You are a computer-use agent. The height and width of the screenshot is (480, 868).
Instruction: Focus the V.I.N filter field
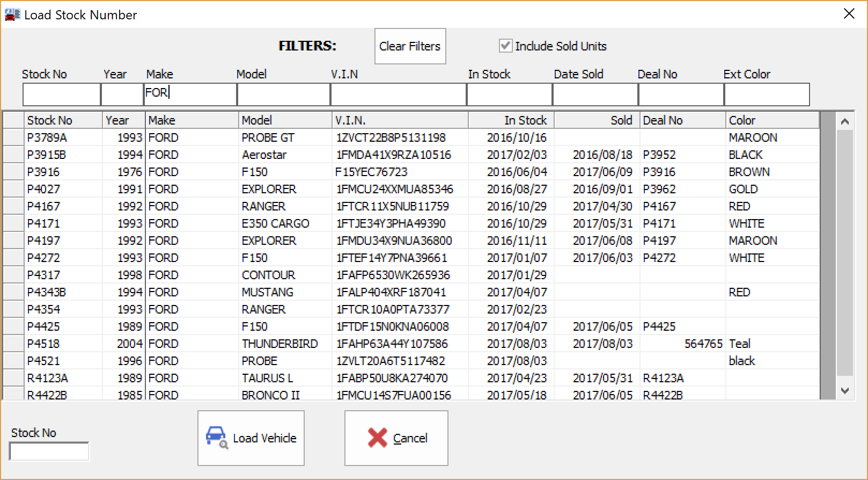(399, 94)
